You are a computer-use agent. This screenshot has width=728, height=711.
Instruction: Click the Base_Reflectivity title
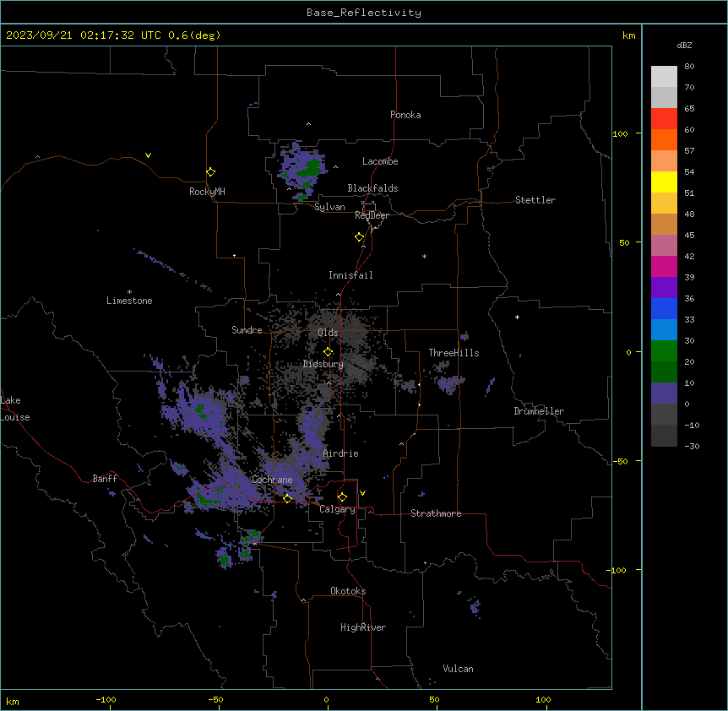364,13
